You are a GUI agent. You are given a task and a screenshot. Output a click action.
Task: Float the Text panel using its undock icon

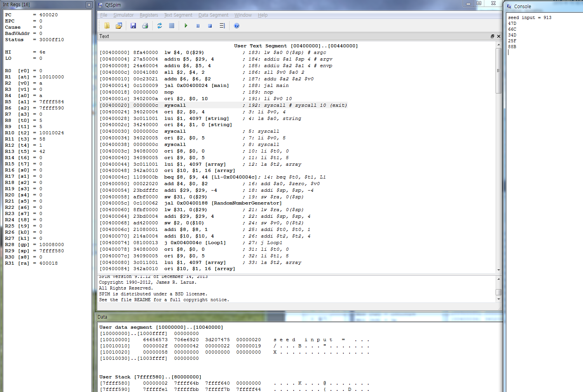pos(492,36)
